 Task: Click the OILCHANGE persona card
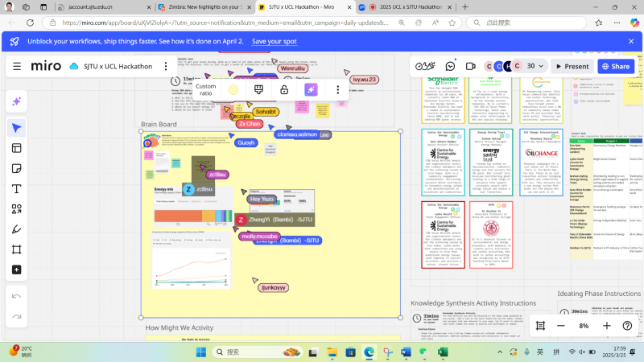[541, 162]
